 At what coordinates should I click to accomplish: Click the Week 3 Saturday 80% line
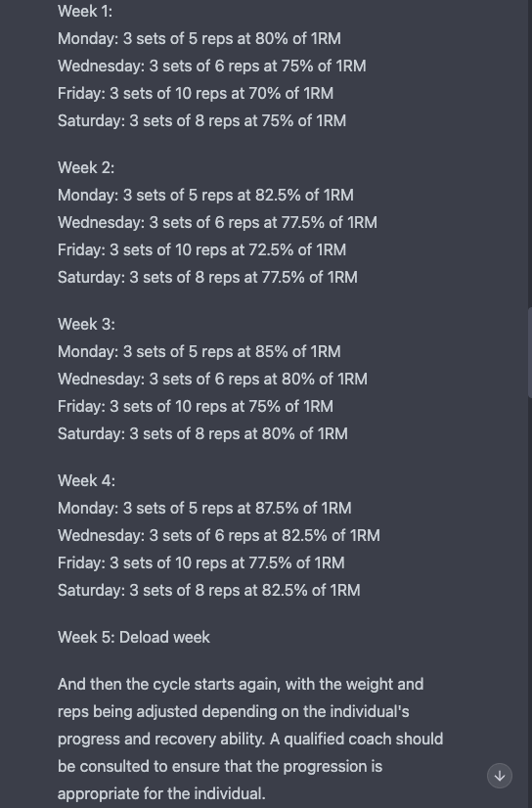click(x=202, y=434)
